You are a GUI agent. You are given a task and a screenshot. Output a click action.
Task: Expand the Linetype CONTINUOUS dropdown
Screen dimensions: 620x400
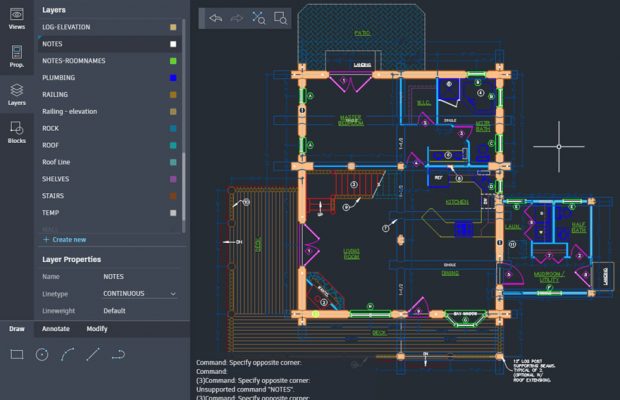click(139, 294)
